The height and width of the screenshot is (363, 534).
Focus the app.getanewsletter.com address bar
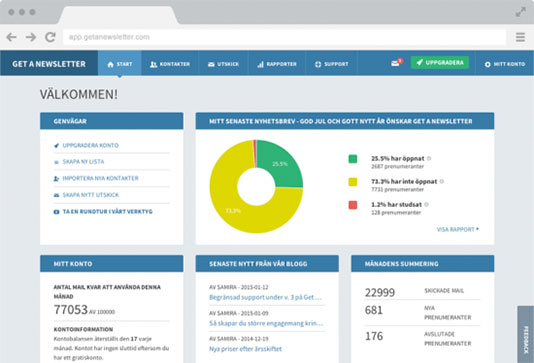[x=284, y=37]
